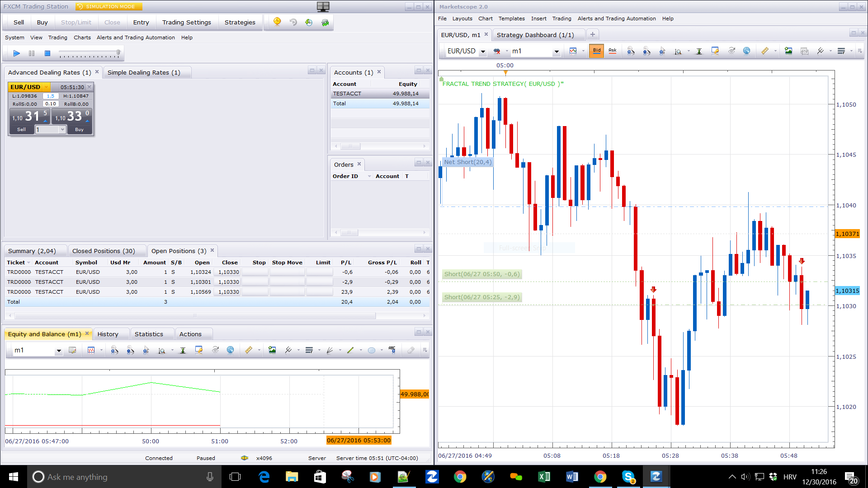Click the Marketscope cursor zoom tool
Screen dimensions: 868x488
click(x=662, y=51)
